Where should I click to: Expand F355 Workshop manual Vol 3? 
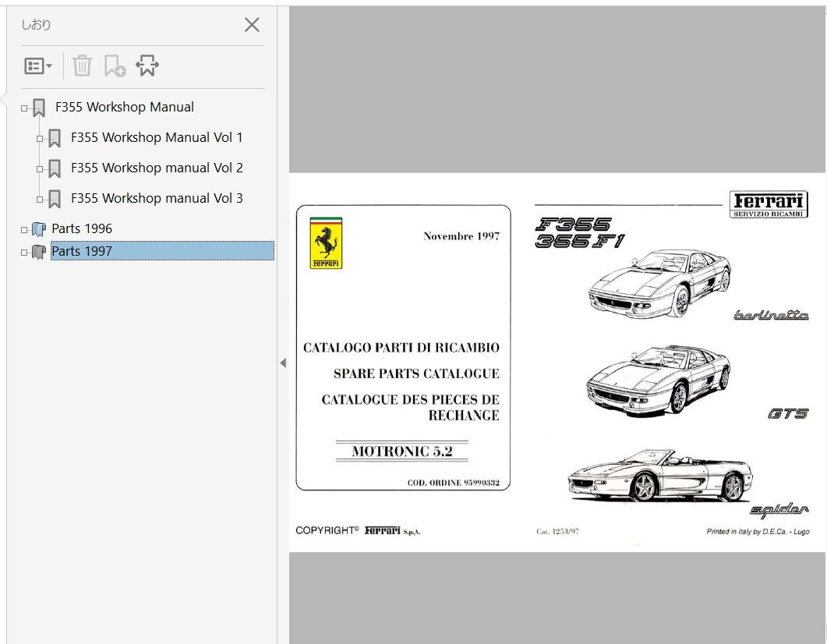tap(40, 200)
